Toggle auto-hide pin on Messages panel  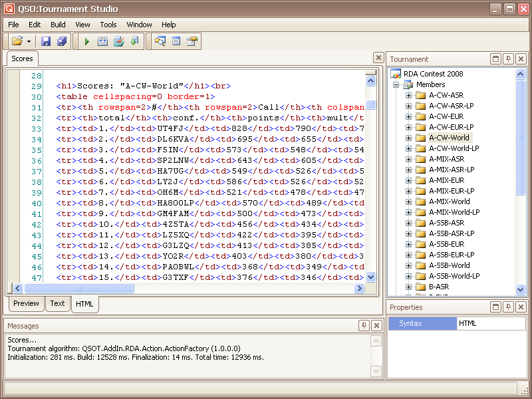click(x=364, y=325)
